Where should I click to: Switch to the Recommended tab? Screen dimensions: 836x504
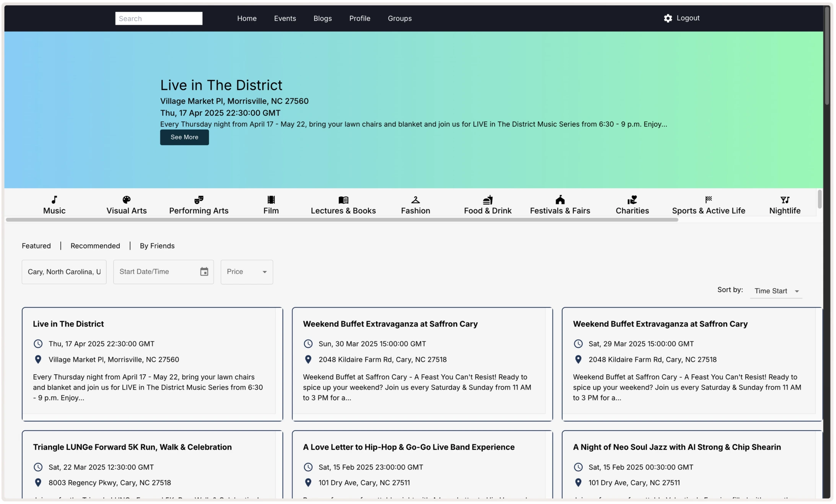pyautogui.click(x=95, y=246)
